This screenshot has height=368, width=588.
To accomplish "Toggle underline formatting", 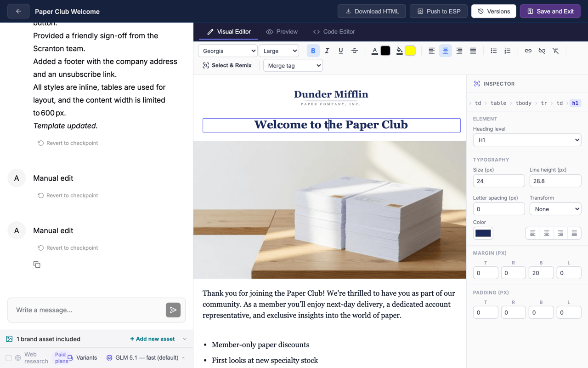I will pos(341,51).
